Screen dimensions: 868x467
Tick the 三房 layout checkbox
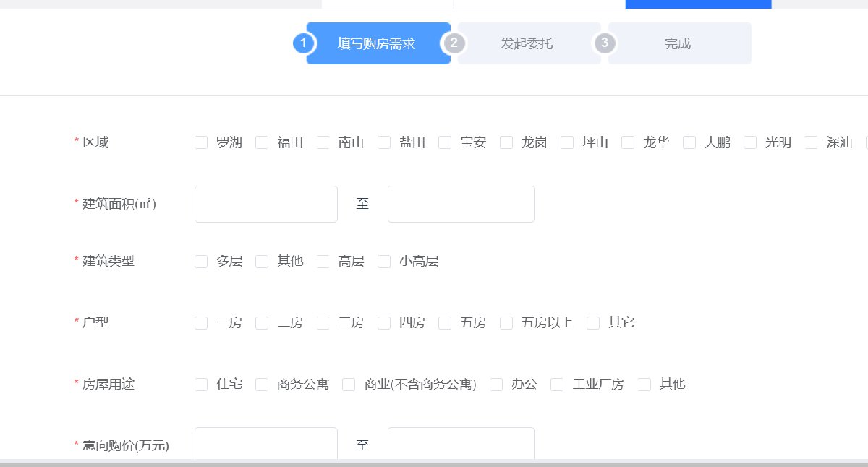(323, 323)
